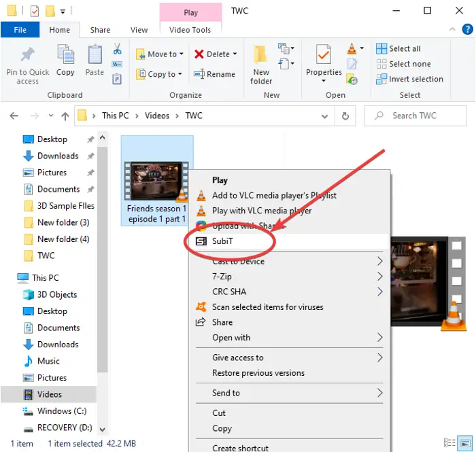Click the Paste clipboard icon
This screenshot has width=476, height=452.
(95, 54)
